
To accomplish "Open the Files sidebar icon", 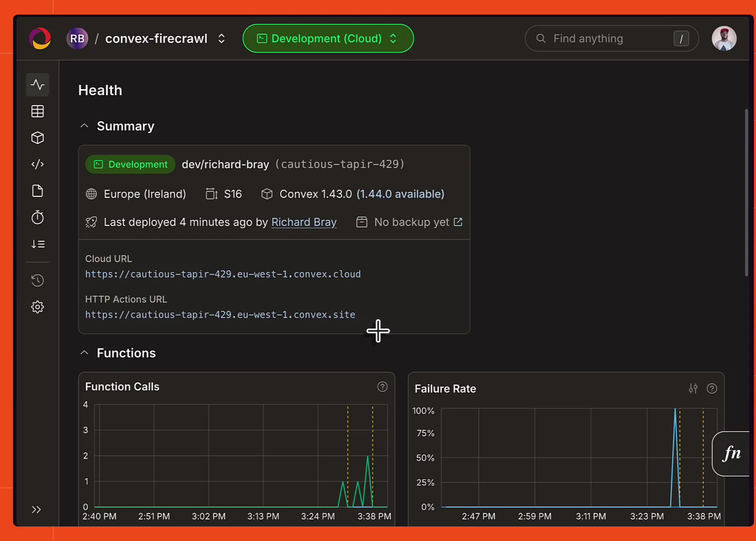I will click(x=38, y=191).
